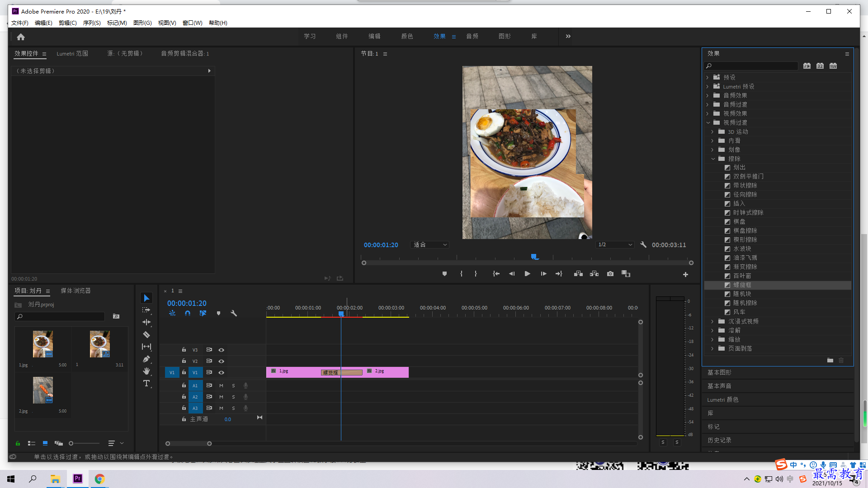Expand the 3D 运动 folder
The height and width of the screenshot is (488, 868).
coord(713,132)
